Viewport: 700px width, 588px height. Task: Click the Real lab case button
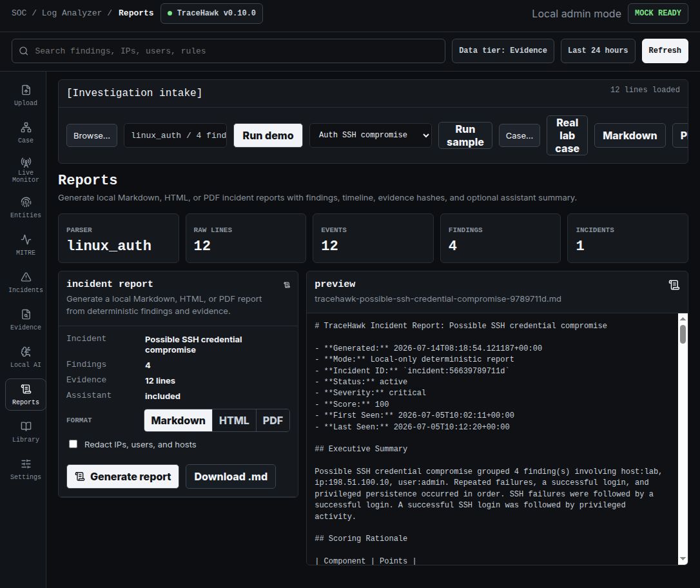click(x=567, y=135)
